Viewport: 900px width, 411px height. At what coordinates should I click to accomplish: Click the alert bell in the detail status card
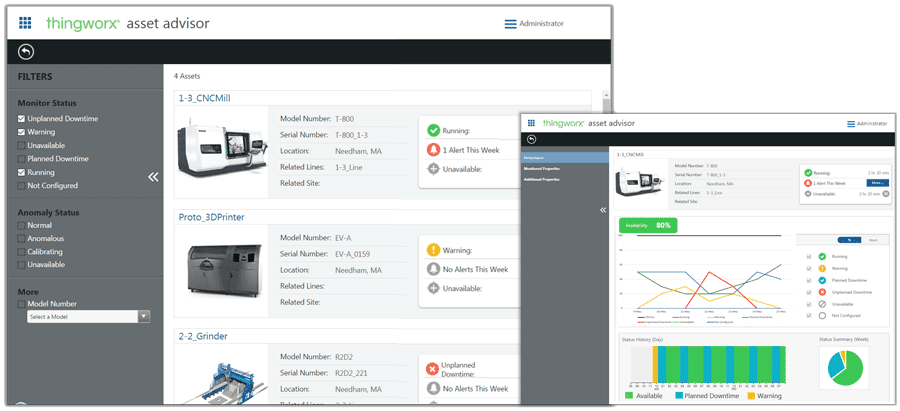[808, 183]
